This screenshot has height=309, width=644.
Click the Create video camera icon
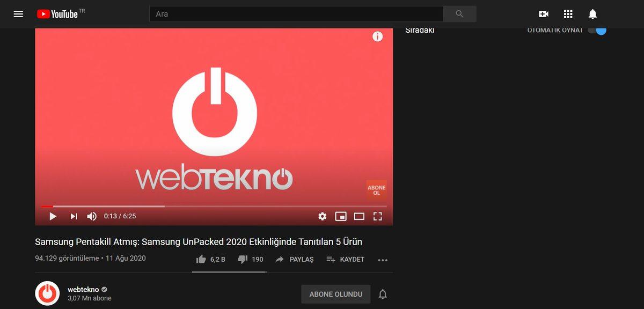coord(543,14)
